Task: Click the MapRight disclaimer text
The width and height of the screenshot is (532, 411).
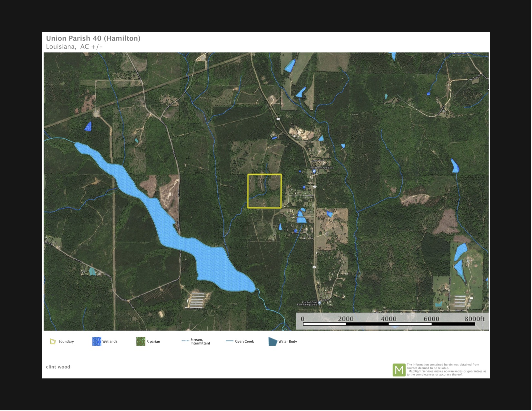Action: (446, 370)
